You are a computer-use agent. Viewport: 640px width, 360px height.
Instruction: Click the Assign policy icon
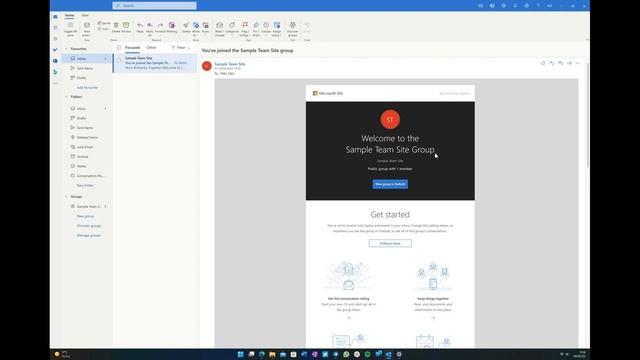(277, 25)
